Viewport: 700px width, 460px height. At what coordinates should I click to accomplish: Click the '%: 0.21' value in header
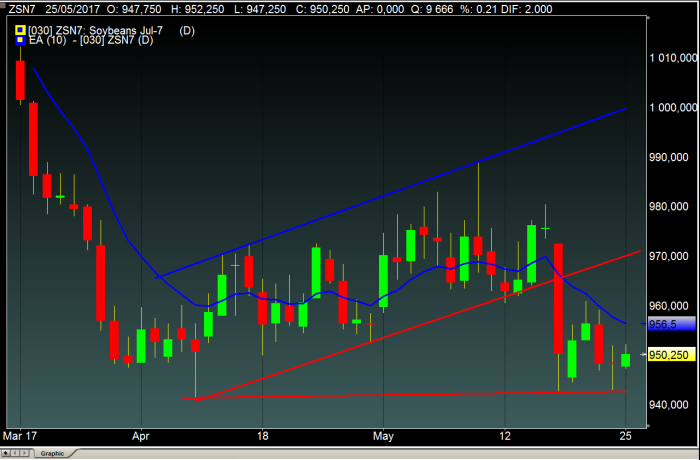click(478, 9)
